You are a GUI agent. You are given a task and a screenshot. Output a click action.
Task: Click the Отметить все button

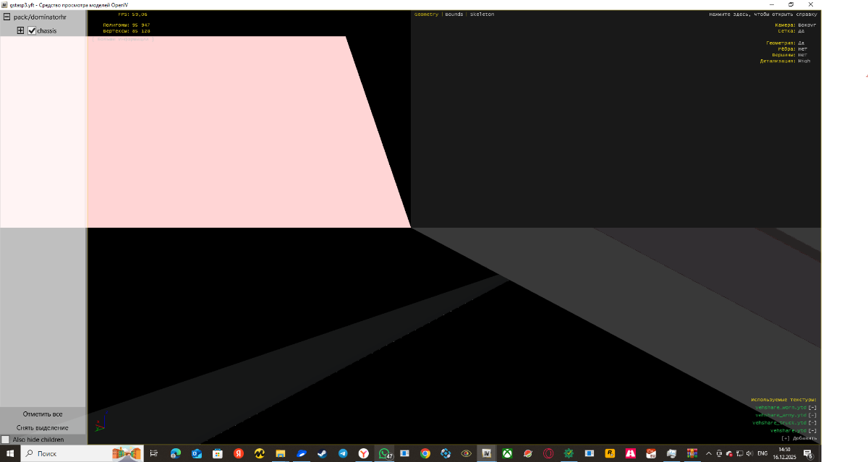coord(43,414)
